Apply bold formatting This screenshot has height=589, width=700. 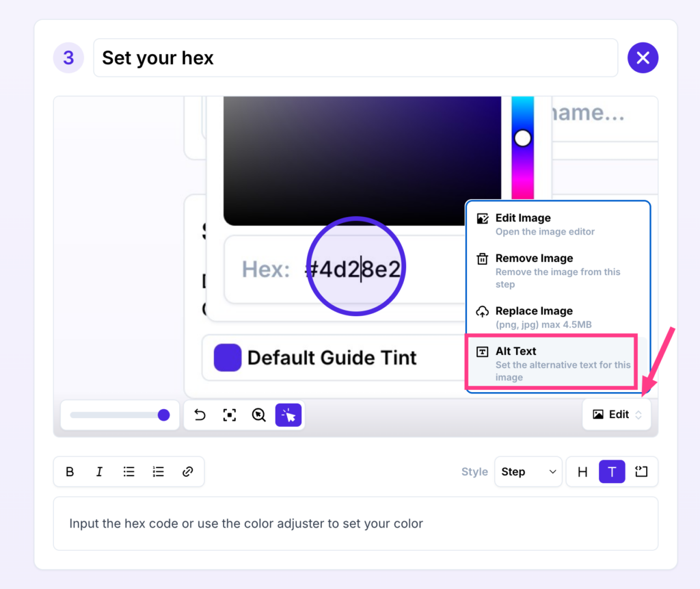(70, 471)
